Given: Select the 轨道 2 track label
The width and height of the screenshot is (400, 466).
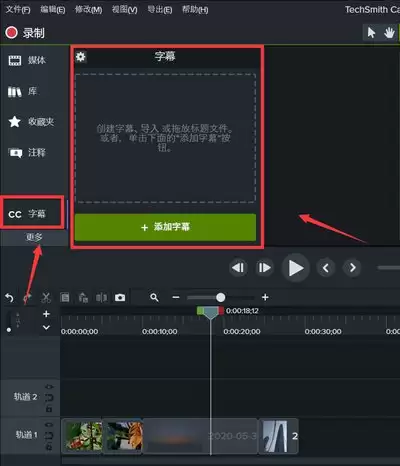Looking at the screenshot, I should click(25, 397).
